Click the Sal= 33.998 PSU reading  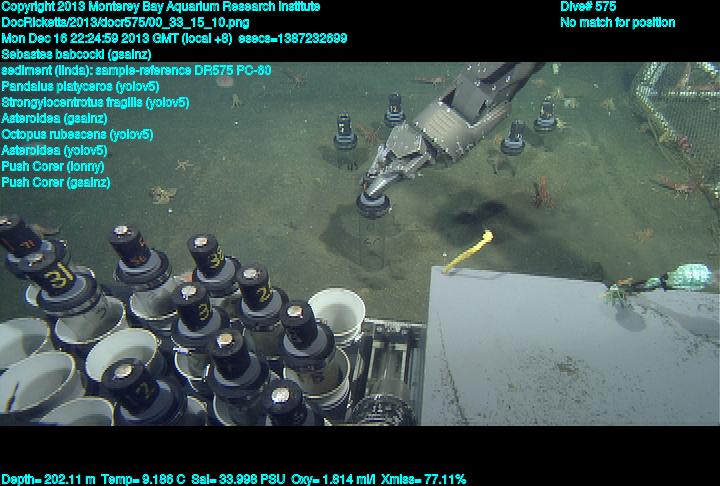[x=238, y=480]
